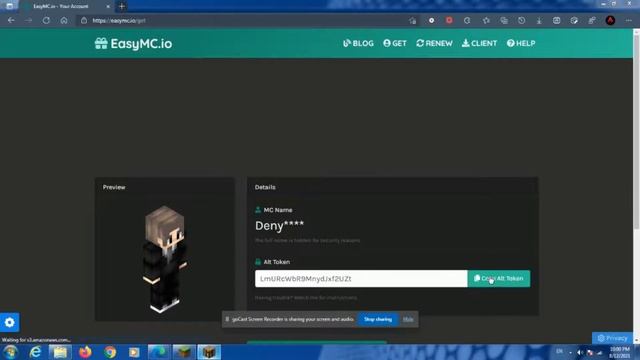The height and width of the screenshot is (360, 640).
Task: Click inside the Alt Token field
Action: [361, 278]
